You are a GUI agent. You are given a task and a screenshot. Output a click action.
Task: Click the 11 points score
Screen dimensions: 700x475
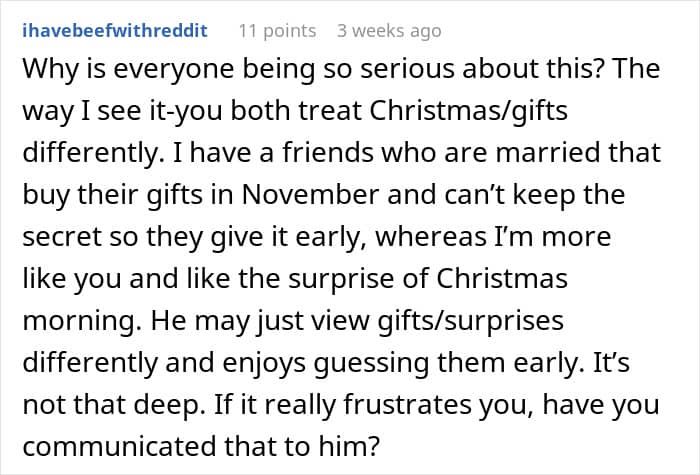(x=275, y=30)
